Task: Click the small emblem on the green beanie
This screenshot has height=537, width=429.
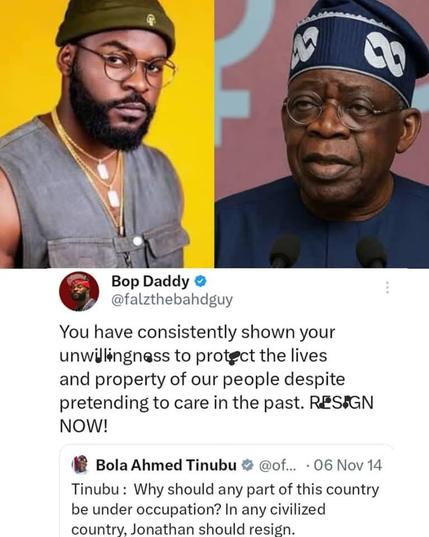Action: click(x=151, y=19)
